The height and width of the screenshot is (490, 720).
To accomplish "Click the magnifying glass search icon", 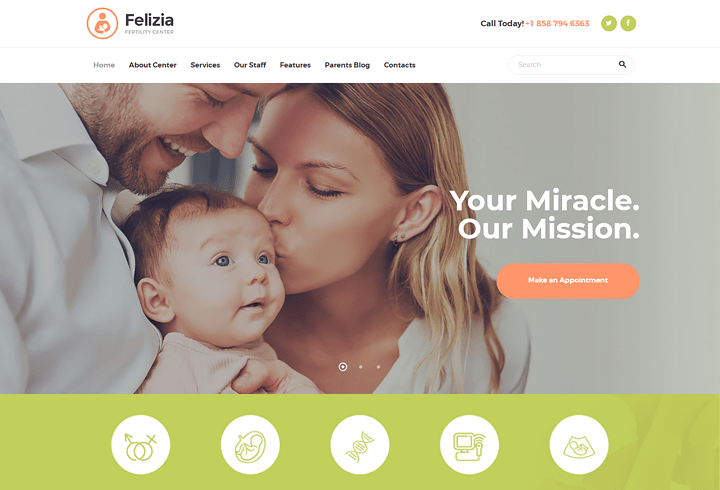I will click(x=622, y=64).
